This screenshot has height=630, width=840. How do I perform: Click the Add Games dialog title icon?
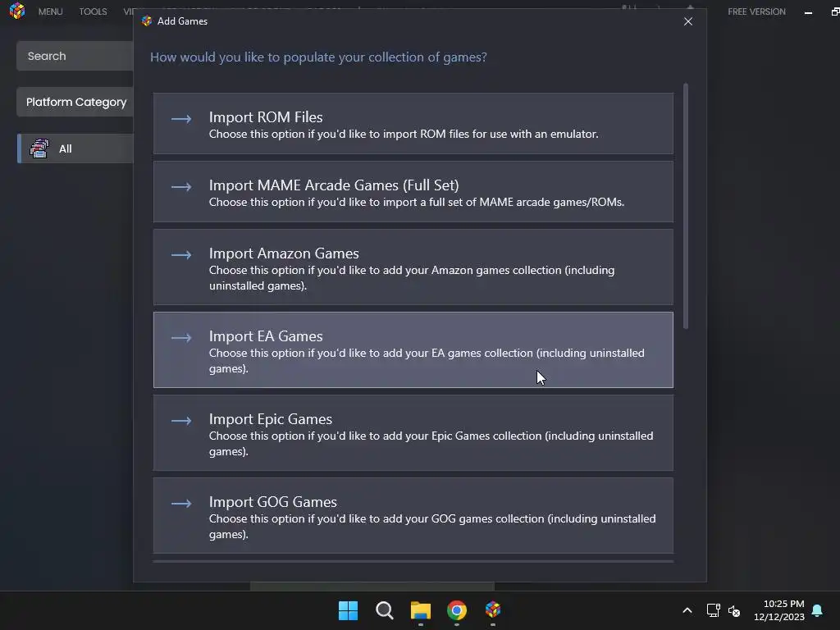[x=146, y=21]
